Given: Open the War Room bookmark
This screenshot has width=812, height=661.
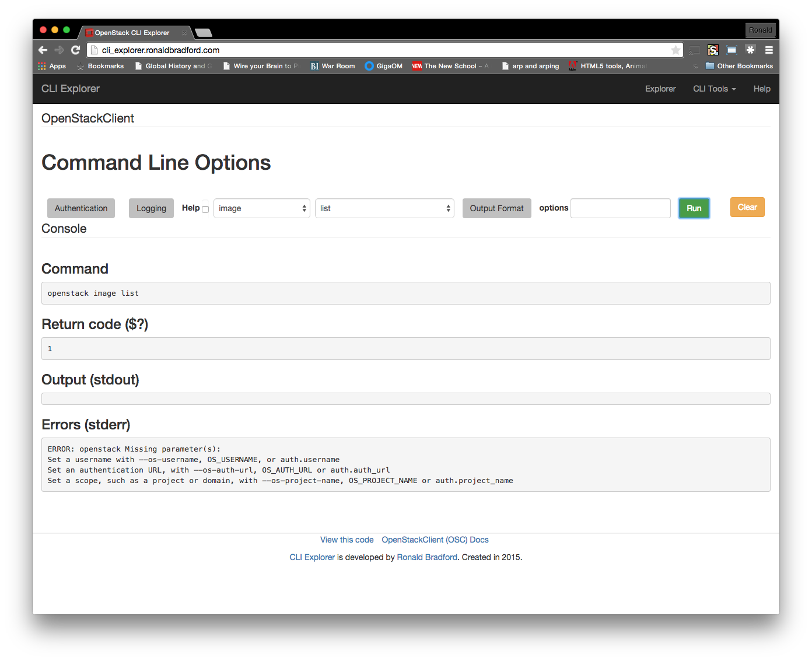Looking at the screenshot, I should (333, 66).
